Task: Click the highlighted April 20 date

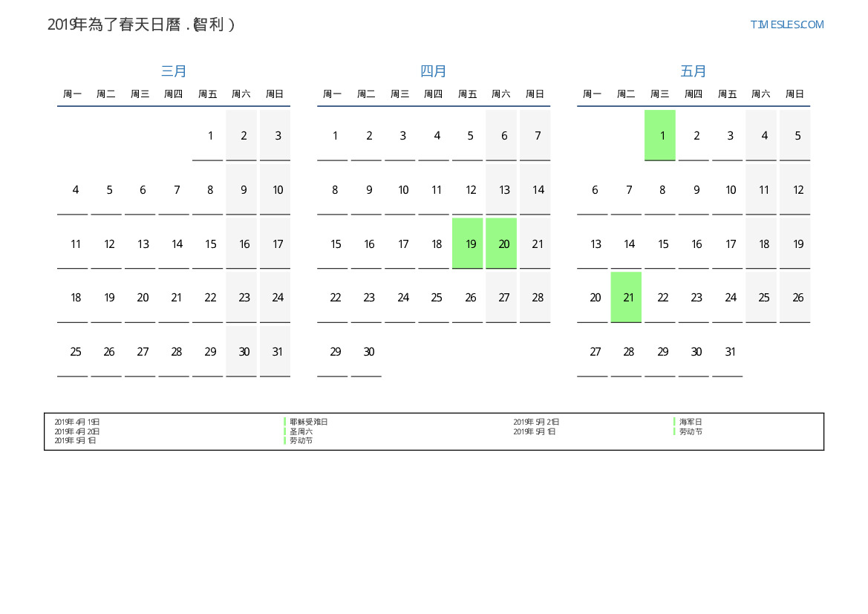Action: 501,244
